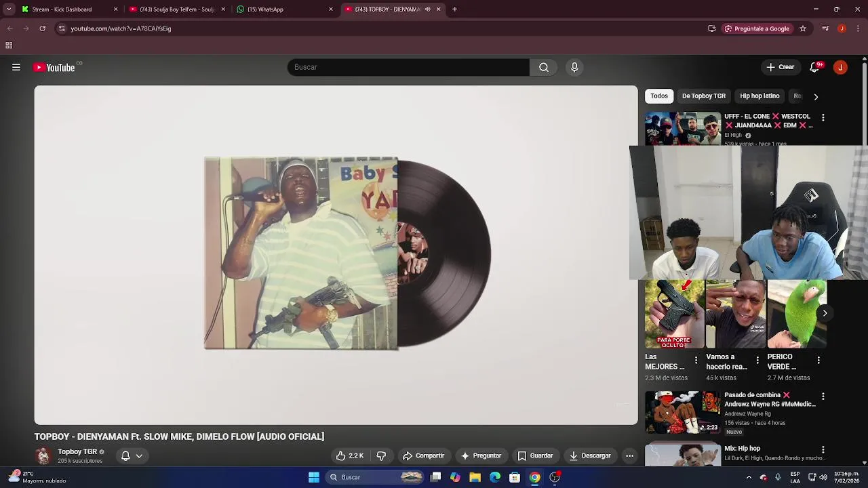Open the Topboy TGR channel avatar
Image resolution: width=868 pixels, height=488 pixels.
(43, 456)
